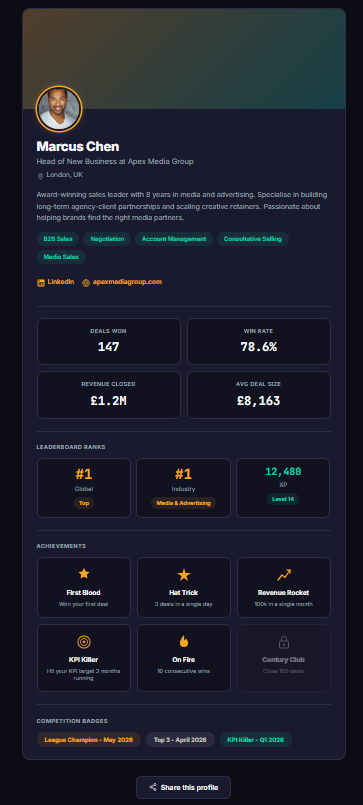Select the Media Sales skill tag
This screenshot has width=363, height=805.
pos(61,257)
